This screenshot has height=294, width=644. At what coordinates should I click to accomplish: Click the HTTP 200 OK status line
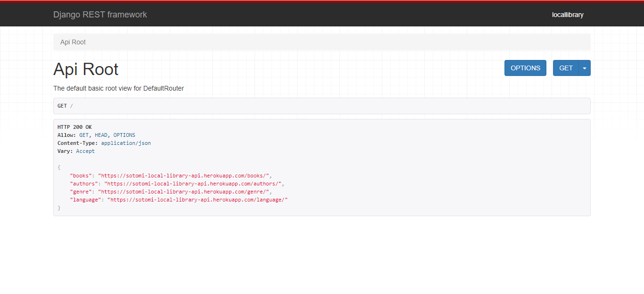pyautogui.click(x=74, y=127)
